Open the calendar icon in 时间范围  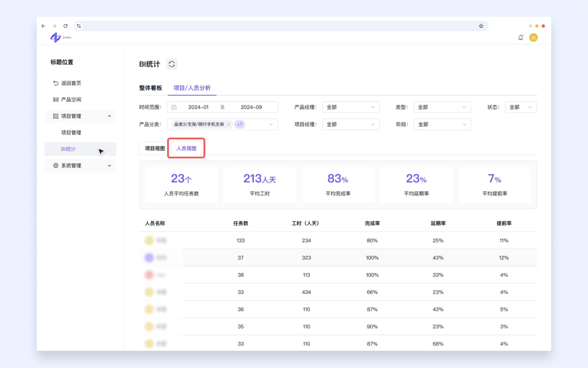pyautogui.click(x=174, y=107)
